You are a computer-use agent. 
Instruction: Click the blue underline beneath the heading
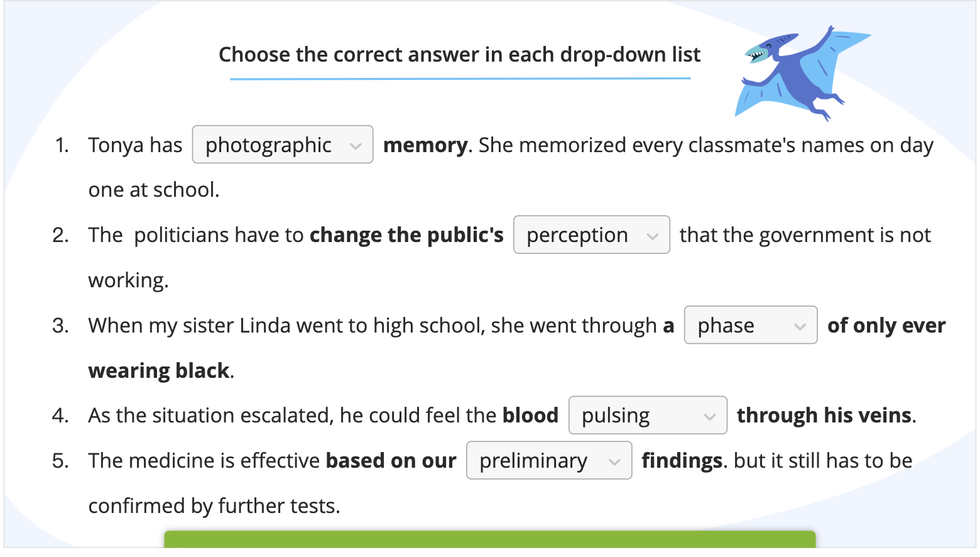[x=460, y=79]
